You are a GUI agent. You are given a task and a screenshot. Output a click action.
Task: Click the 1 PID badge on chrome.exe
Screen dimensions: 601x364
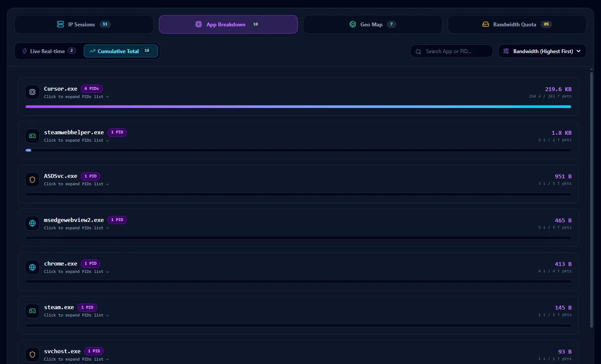[90, 263]
